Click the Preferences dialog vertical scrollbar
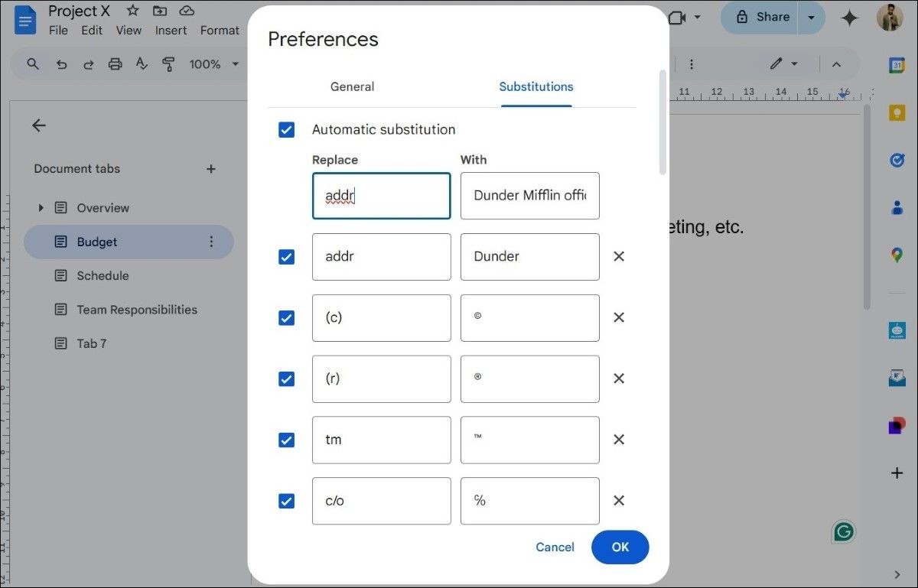This screenshot has height=588, width=918. click(x=662, y=122)
